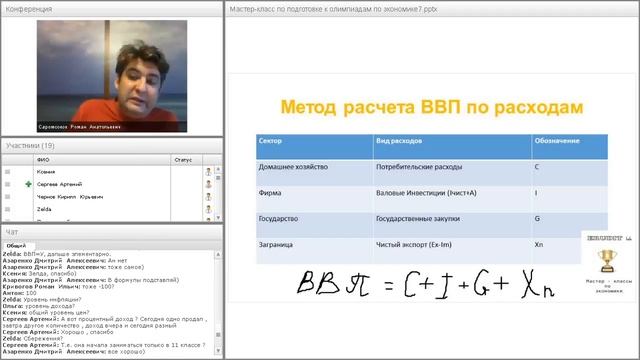The width and height of the screenshot is (640, 360).
Task: Select participant Чернов Кирилл Юрьевич in the list
Action: 70,197
